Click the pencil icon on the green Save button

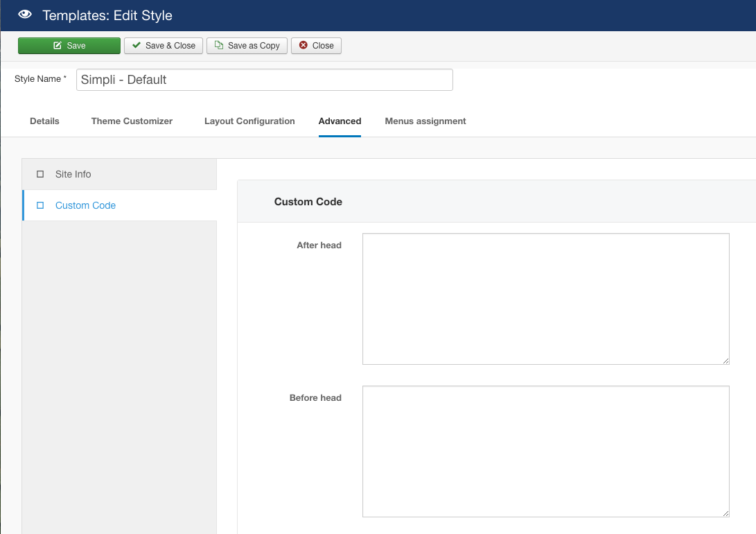58,46
